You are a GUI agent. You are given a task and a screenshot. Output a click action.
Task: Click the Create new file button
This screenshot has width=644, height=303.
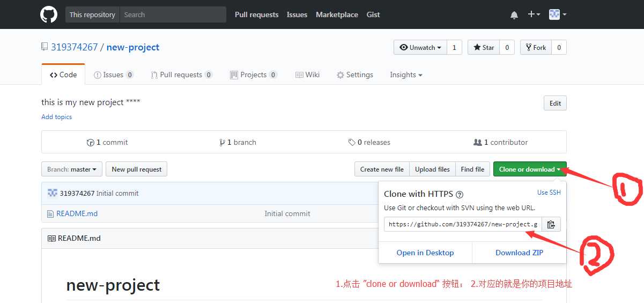tap(382, 169)
